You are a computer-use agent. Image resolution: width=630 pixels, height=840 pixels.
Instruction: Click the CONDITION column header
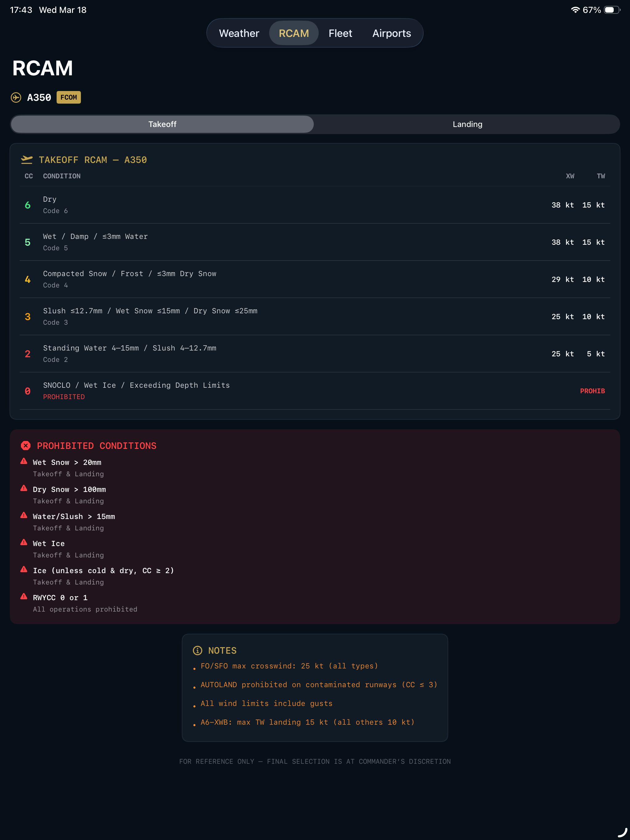coord(62,176)
